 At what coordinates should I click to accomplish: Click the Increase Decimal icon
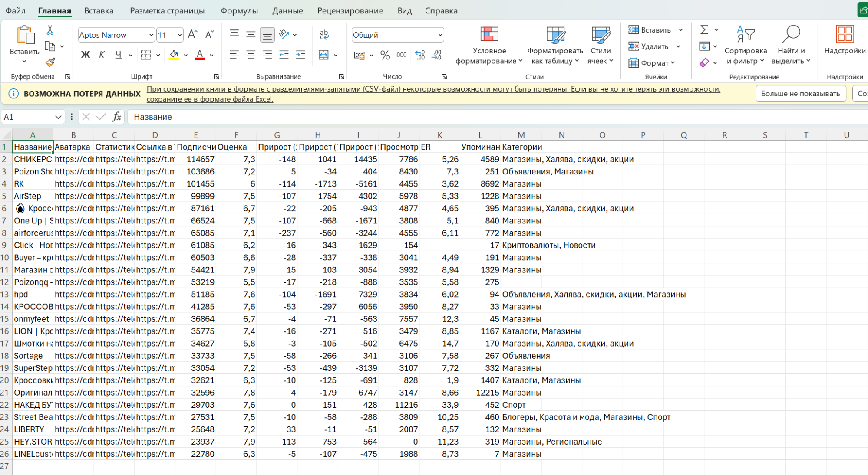pyautogui.click(x=419, y=55)
